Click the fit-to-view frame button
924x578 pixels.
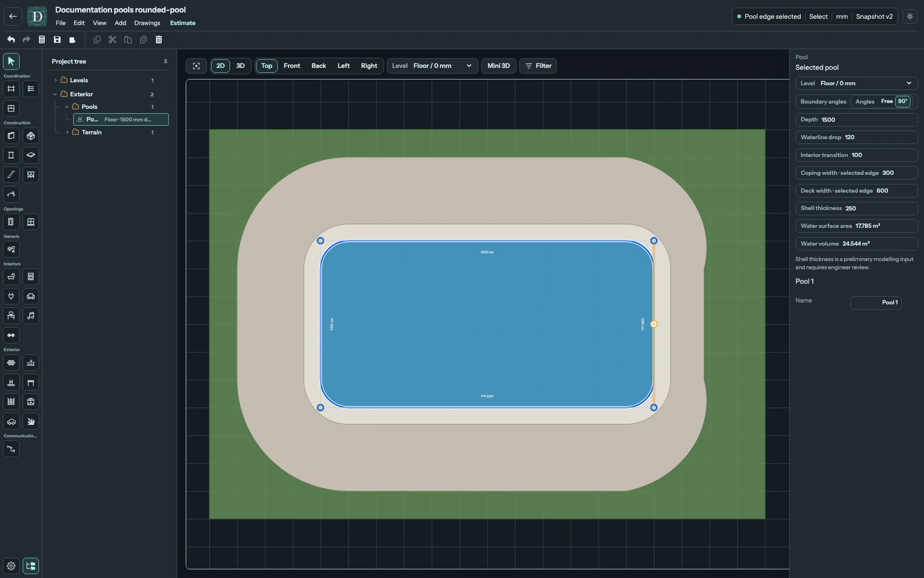[x=196, y=66]
